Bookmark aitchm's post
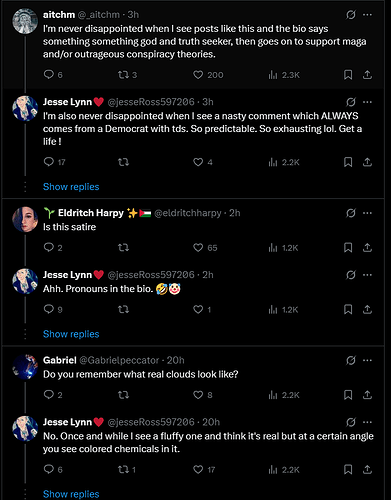Image resolution: width=391 pixels, height=500 pixels. click(x=348, y=75)
